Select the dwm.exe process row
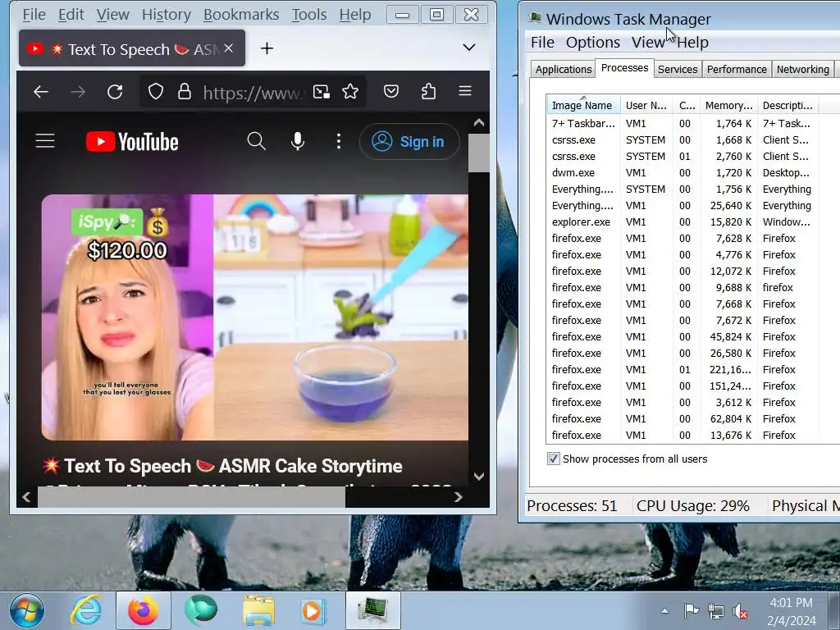 tap(682, 172)
